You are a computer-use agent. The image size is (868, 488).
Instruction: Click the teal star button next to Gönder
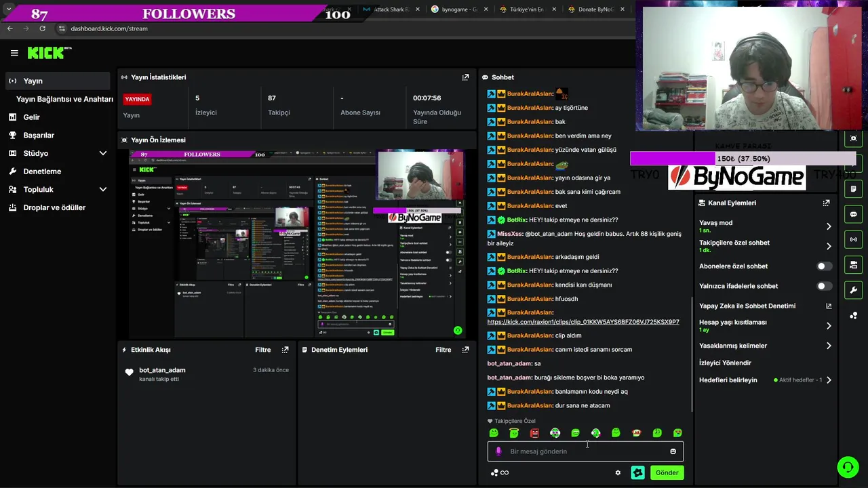coord(638,472)
